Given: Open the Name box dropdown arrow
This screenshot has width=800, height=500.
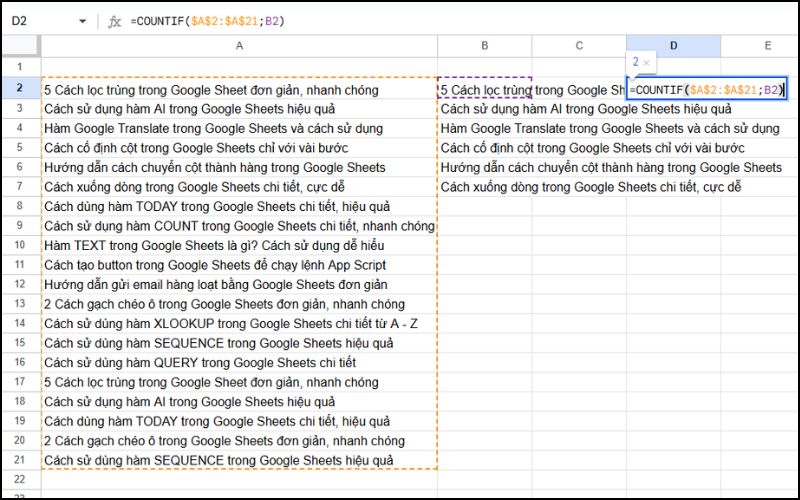Looking at the screenshot, I should (x=79, y=20).
